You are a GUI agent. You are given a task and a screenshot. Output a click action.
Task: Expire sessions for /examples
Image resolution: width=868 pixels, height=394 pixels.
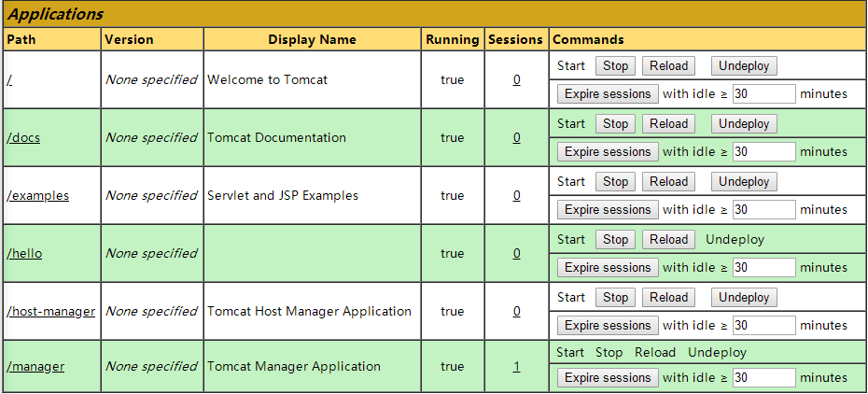tap(608, 210)
